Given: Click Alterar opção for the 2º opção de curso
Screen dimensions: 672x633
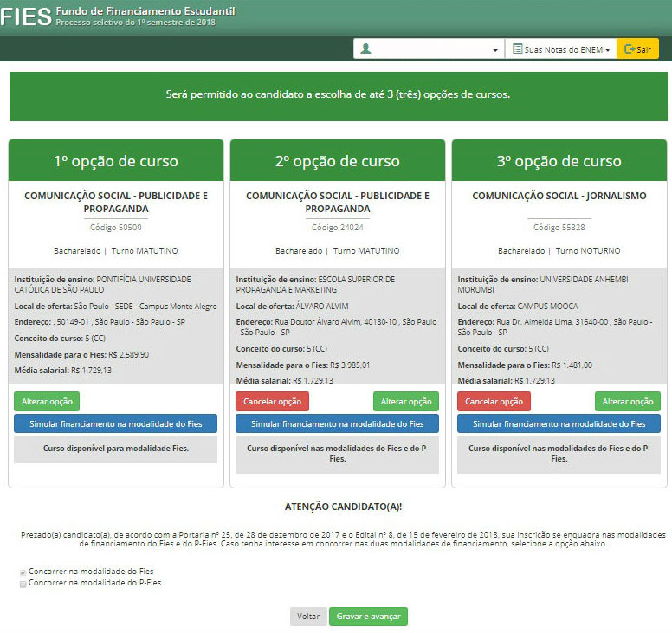Looking at the screenshot, I should click(406, 402).
